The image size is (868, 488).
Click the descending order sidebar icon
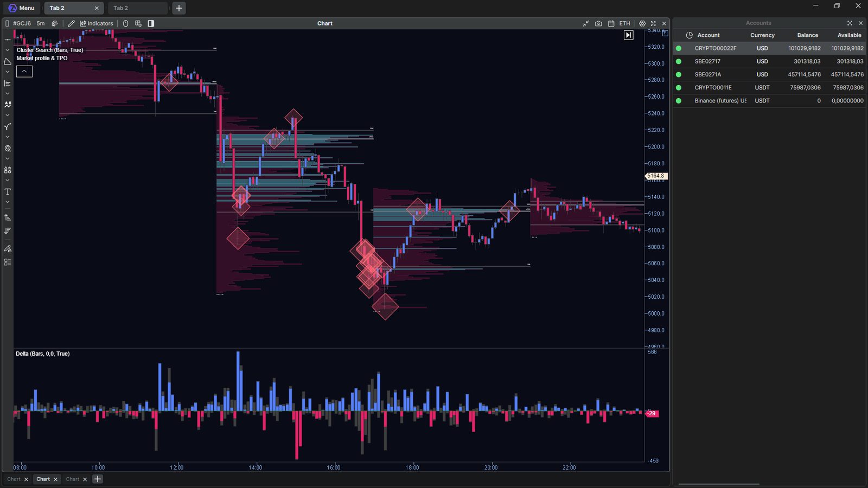[x=8, y=230]
